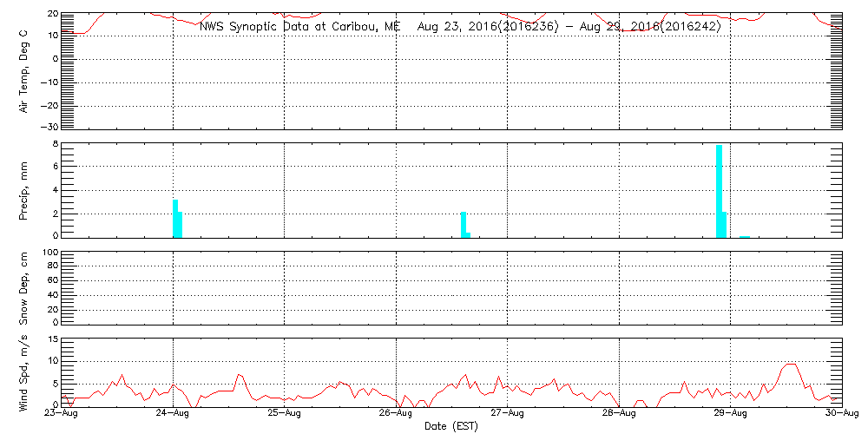868x434 pixels.
Task: Click the chart title "NWS Synoptic Data at Caribou, ME"
Action: 299,27
